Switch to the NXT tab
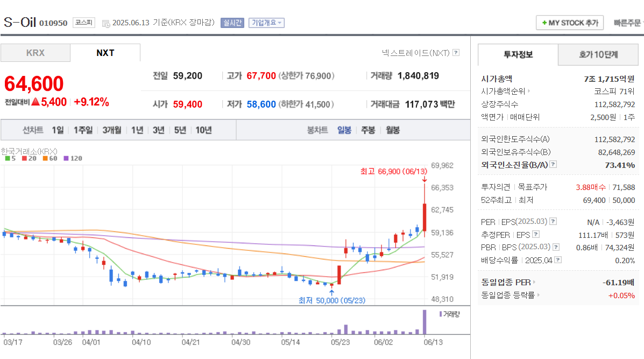The width and height of the screenshot is (644, 359). pyautogui.click(x=105, y=53)
